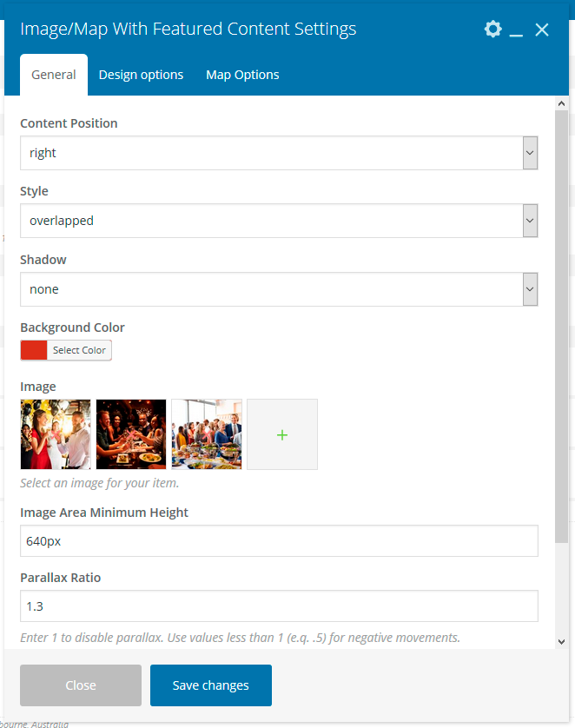Viewport: 575px width, 728px height.
Task: Click the Image Area Minimum Height field
Action: (279, 541)
